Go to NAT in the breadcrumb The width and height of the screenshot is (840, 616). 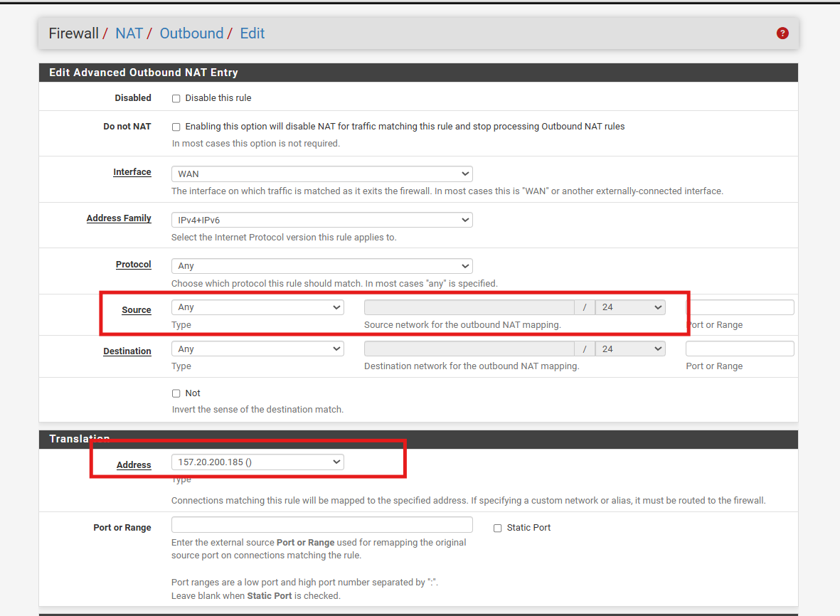(129, 33)
